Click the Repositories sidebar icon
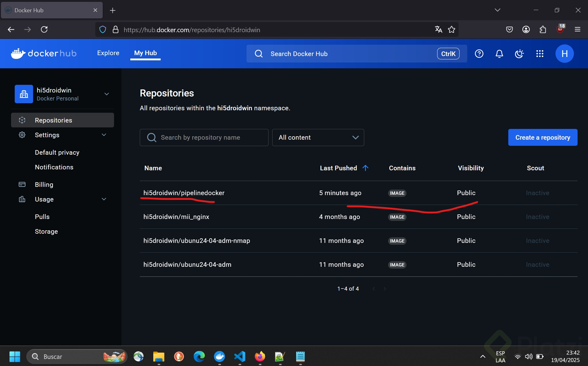The height and width of the screenshot is (366, 588). 22,120
